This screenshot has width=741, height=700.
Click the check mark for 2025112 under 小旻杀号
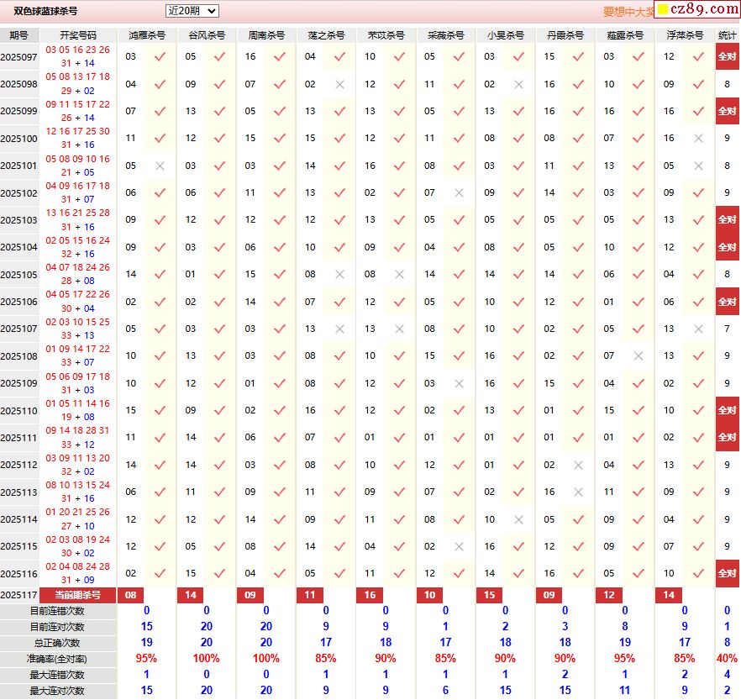tap(519, 465)
